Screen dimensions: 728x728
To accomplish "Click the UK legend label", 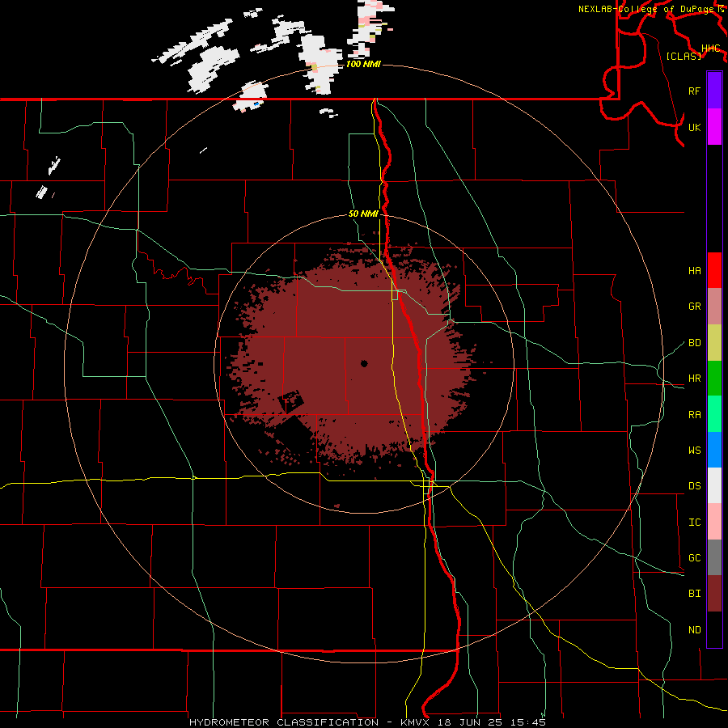I will click(x=694, y=127).
